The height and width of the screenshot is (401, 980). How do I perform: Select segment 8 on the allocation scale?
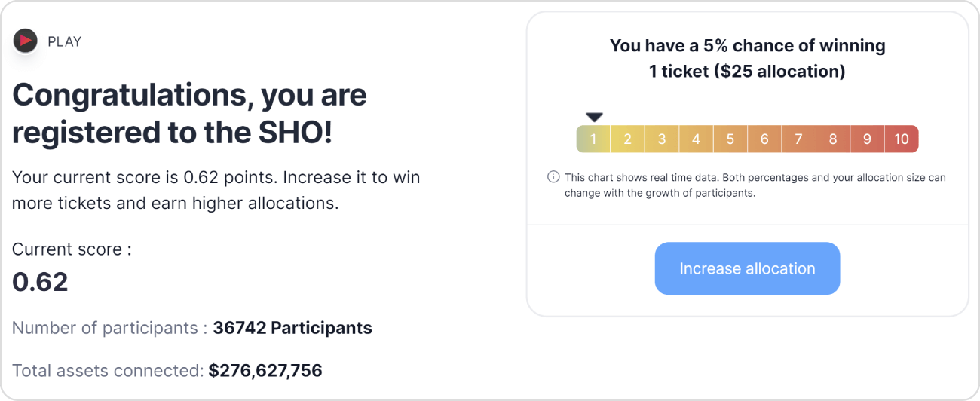(833, 139)
